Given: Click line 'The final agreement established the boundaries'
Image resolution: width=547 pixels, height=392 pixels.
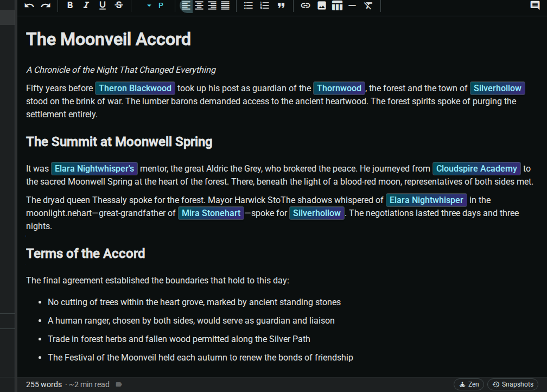Looking at the screenshot, I should (x=158, y=280).
